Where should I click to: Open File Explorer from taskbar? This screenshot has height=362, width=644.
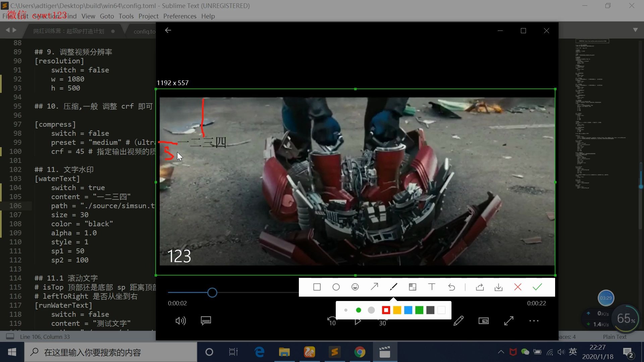point(284,352)
